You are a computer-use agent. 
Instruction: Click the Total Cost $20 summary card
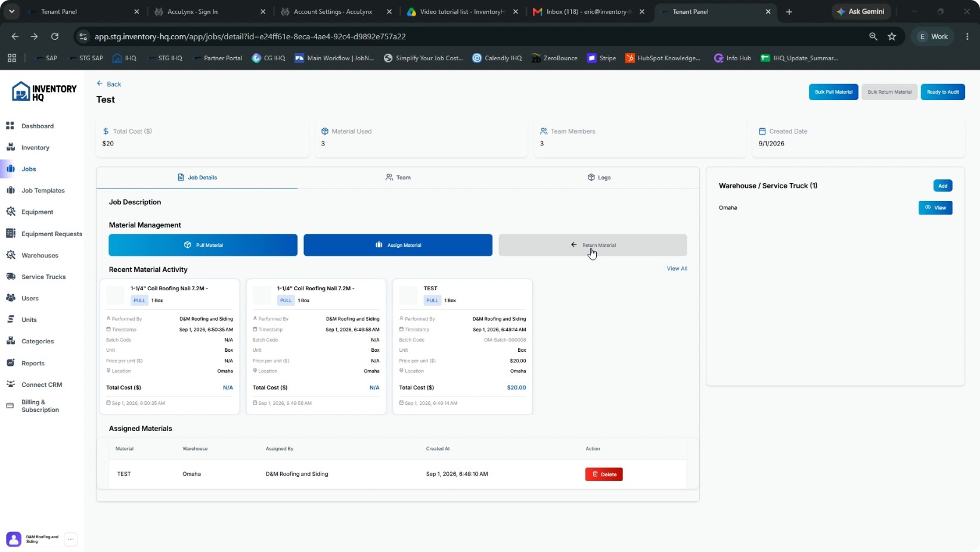(x=203, y=138)
